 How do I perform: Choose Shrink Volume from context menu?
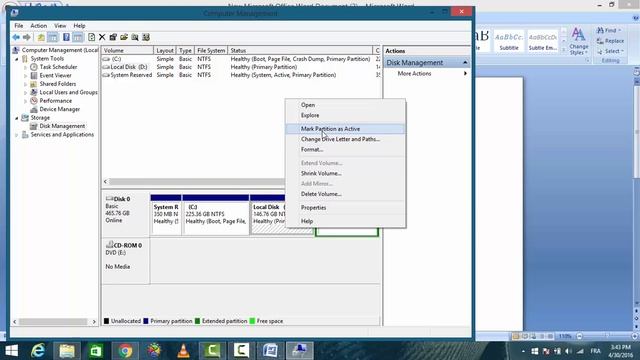345,173
